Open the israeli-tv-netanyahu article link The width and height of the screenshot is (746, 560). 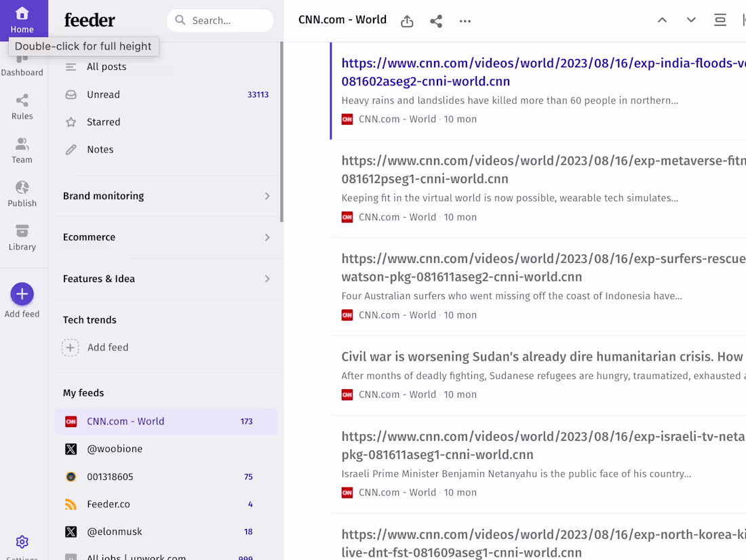pos(543,446)
